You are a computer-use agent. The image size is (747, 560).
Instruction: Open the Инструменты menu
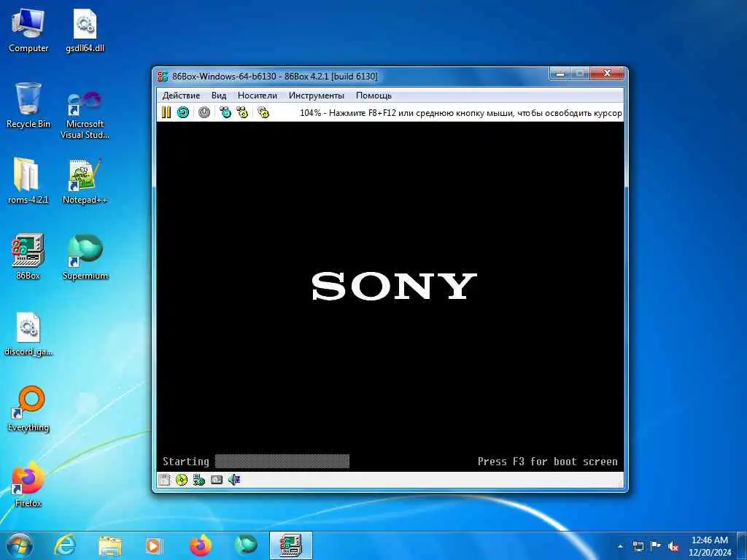click(317, 96)
